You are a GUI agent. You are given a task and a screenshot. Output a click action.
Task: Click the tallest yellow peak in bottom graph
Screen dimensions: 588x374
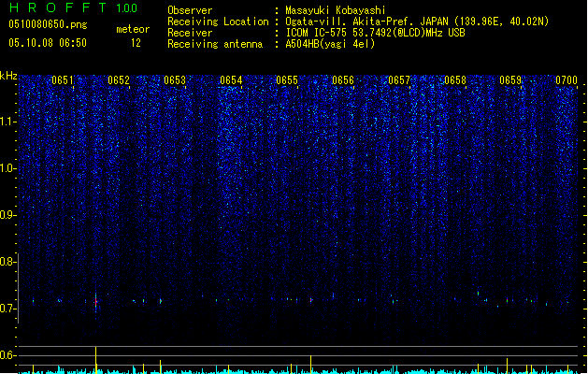coord(95,360)
